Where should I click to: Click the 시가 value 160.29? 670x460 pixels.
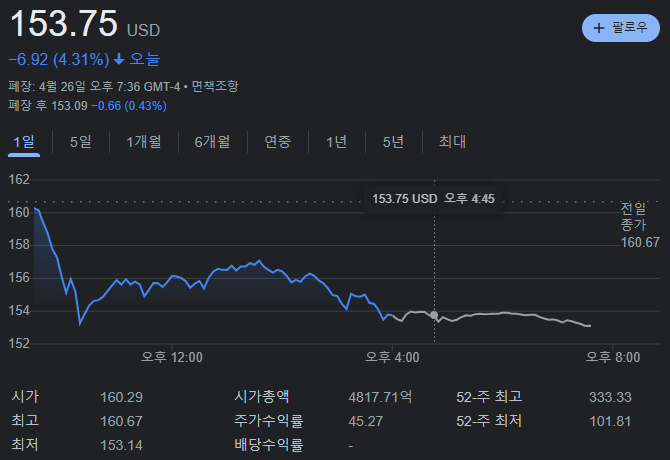121,398
